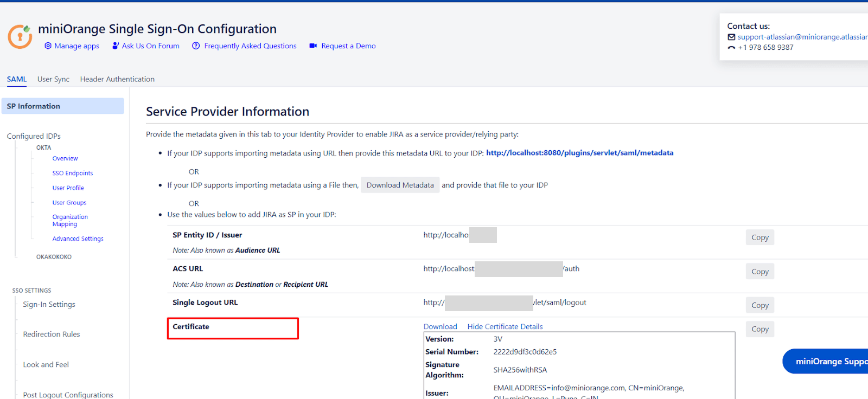The image size is (868, 399).
Task: Open Advanced Settings under OKTA
Action: pos(78,239)
